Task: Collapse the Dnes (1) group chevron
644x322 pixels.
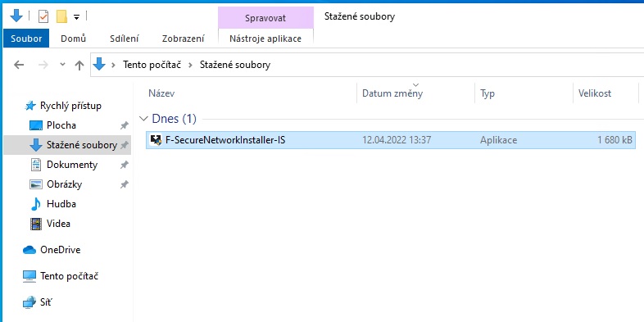Action: tap(143, 119)
